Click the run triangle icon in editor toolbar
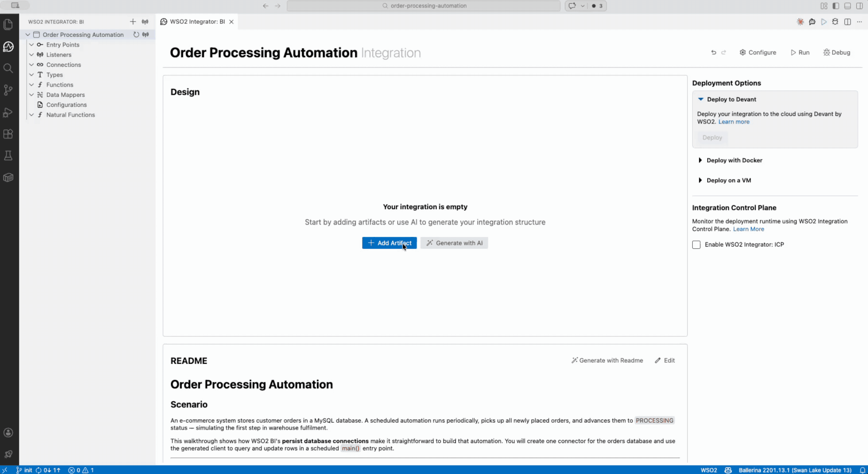The image size is (868, 474). tap(824, 22)
